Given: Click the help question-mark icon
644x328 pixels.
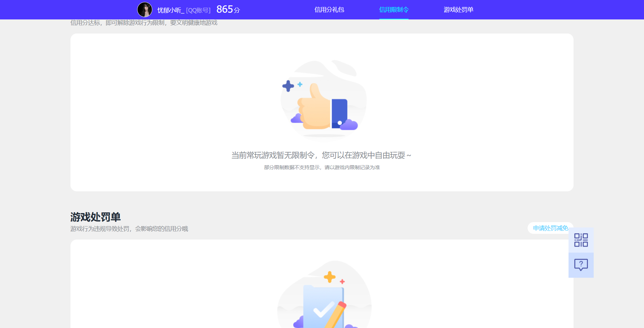Looking at the screenshot, I should click(581, 265).
